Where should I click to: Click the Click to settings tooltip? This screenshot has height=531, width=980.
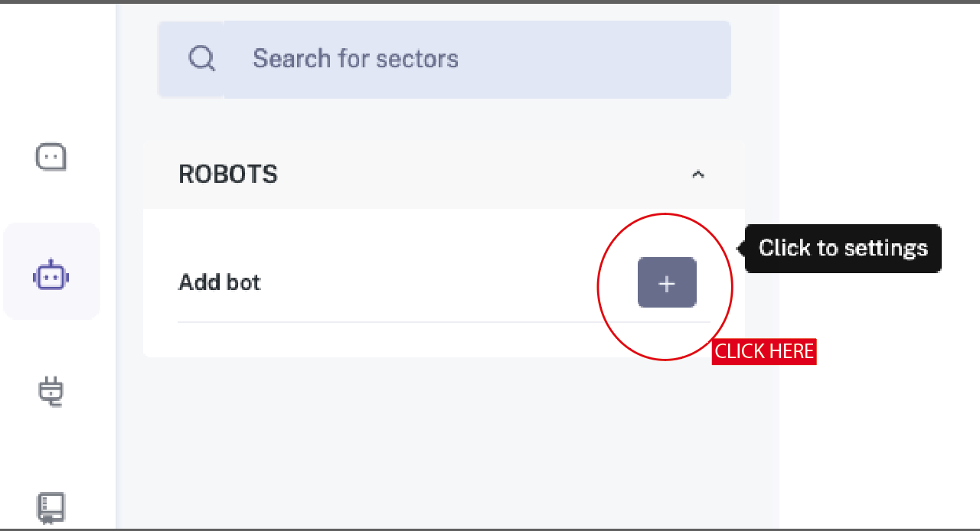coord(843,248)
